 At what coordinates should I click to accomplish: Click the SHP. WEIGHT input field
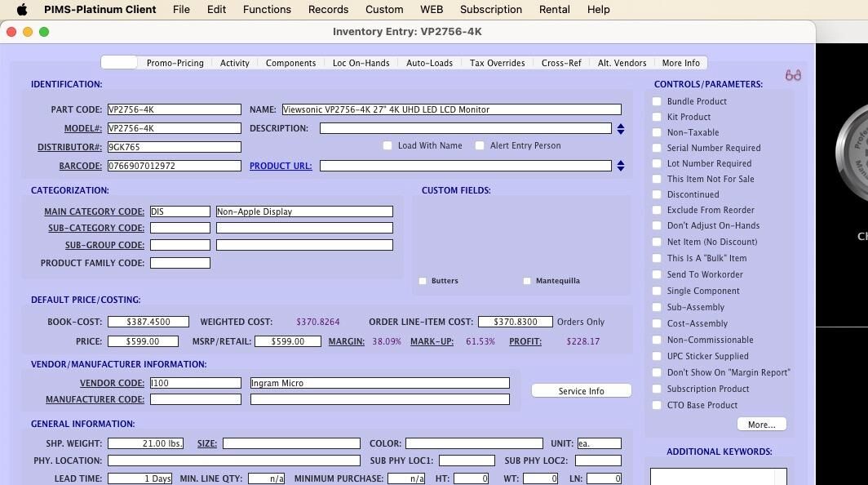145,443
